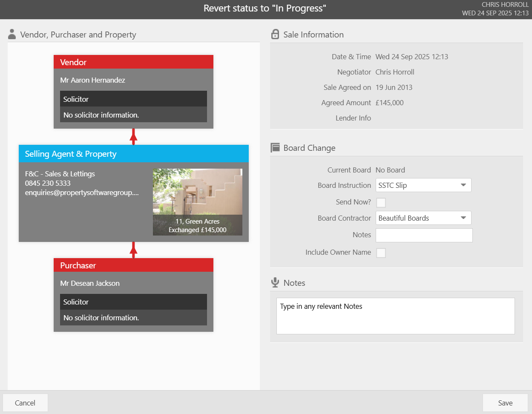532x414 pixels.
Task: Select vendor name Mr Aaron Hernandez
Action: click(92, 80)
